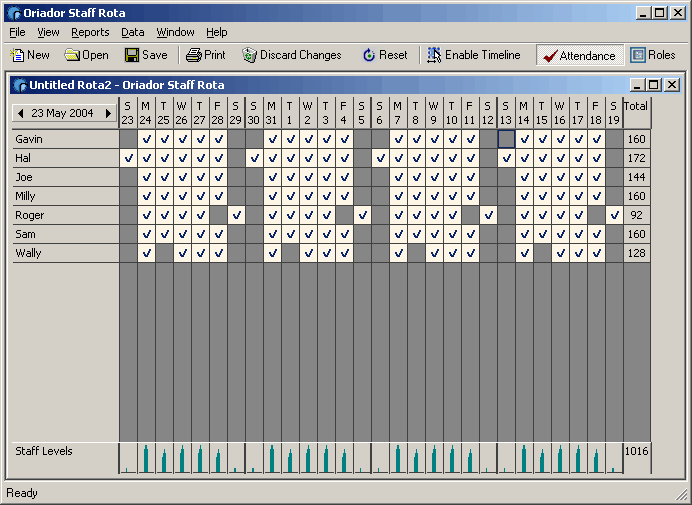This screenshot has height=505, width=692.
Task: Click the Enable Timeline icon
Action: point(434,55)
